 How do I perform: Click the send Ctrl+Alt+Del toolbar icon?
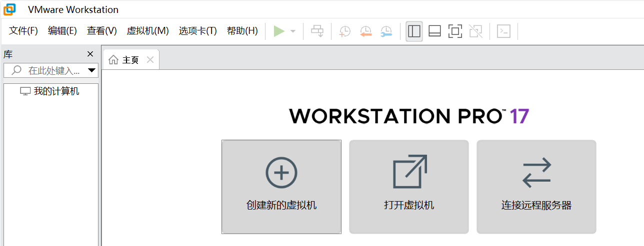[317, 31]
